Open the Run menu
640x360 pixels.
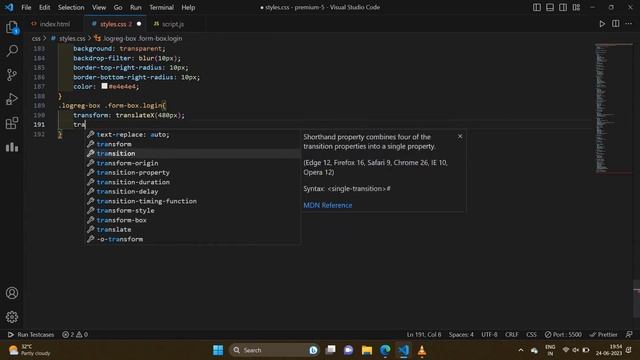(x=136, y=7)
